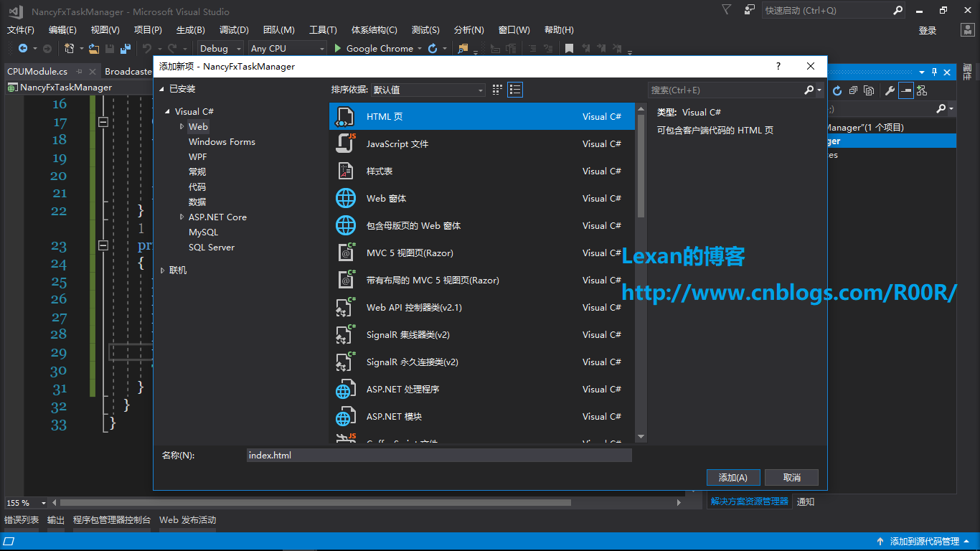This screenshot has height=551, width=980.
Task: Click the template list vertical scrollbar
Action: [641, 272]
